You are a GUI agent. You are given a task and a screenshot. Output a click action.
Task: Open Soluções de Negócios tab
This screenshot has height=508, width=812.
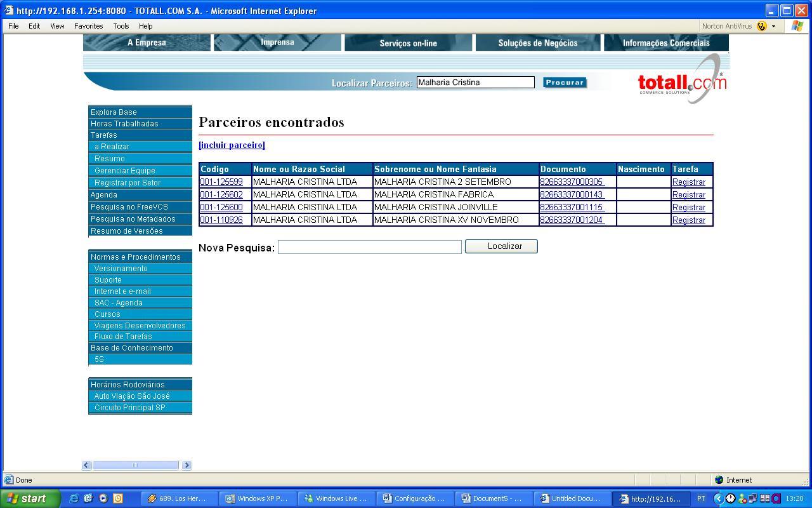point(538,43)
